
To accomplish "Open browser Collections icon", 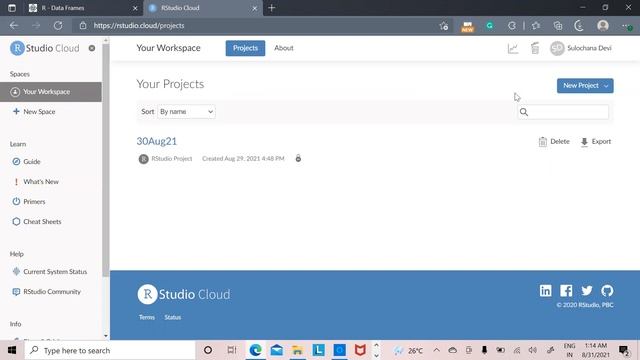I will (558, 26).
